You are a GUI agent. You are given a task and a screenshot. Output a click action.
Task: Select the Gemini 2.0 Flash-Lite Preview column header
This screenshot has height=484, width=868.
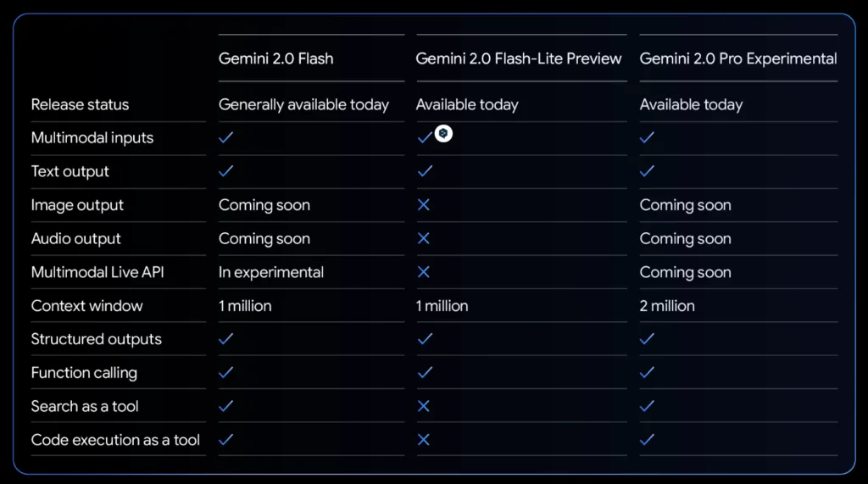519,58
